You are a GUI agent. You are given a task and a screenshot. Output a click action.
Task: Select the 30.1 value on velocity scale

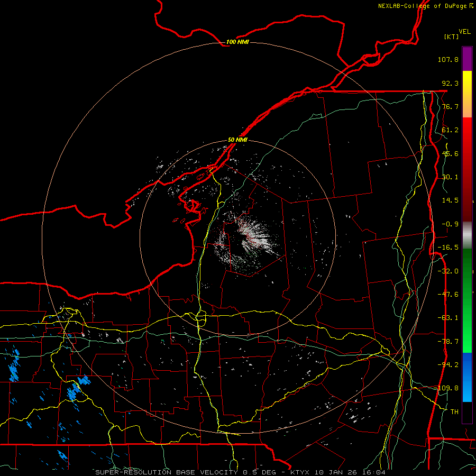click(x=450, y=177)
